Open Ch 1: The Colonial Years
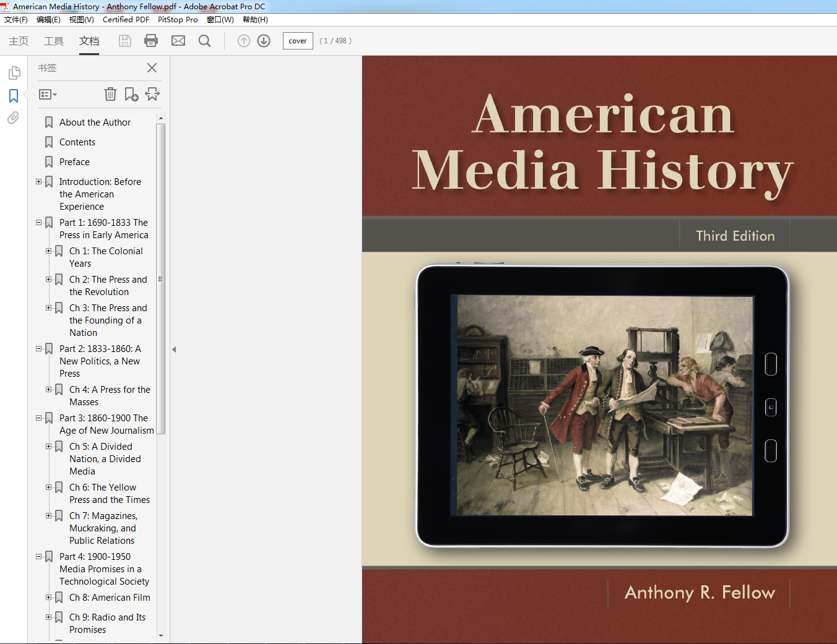The width and height of the screenshot is (837, 644). (106, 257)
